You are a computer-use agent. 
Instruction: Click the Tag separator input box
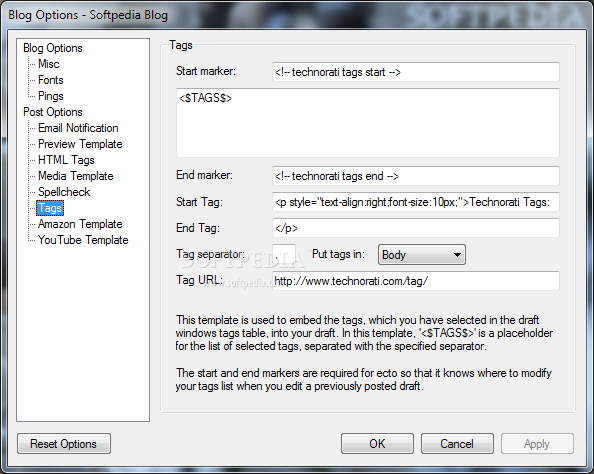click(284, 254)
